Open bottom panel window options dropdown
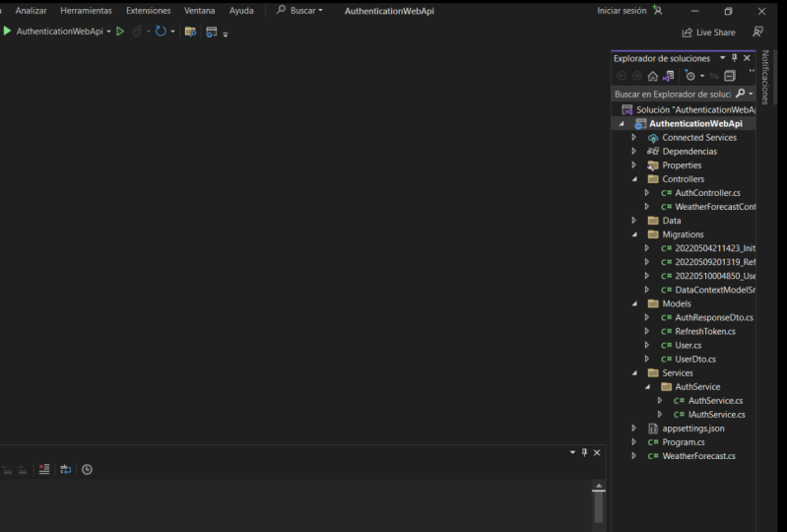 point(572,453)
